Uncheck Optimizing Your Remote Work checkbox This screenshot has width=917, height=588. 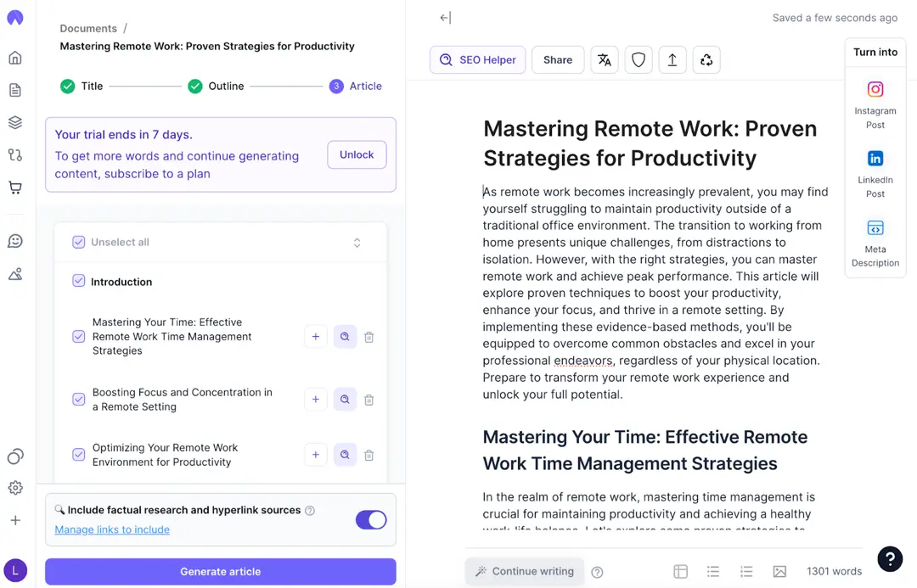point(78,455)
